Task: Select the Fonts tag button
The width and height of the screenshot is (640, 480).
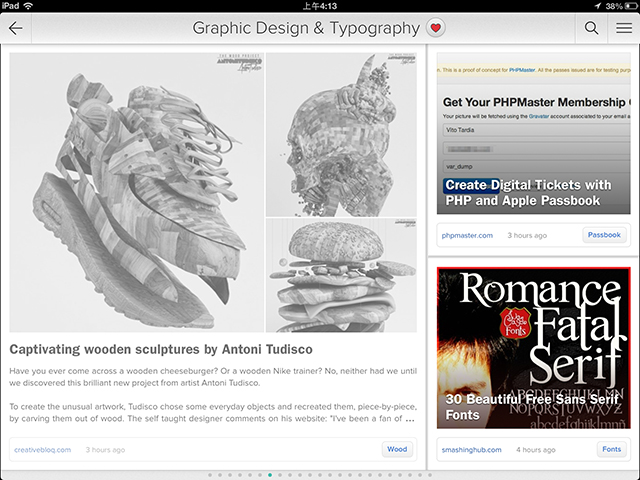Action: (611, 449)
